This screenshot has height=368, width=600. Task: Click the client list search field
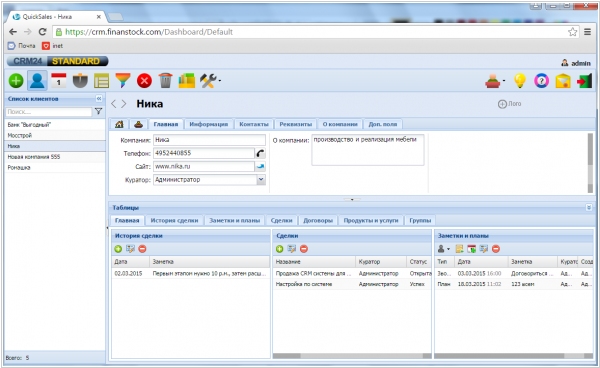49,112
